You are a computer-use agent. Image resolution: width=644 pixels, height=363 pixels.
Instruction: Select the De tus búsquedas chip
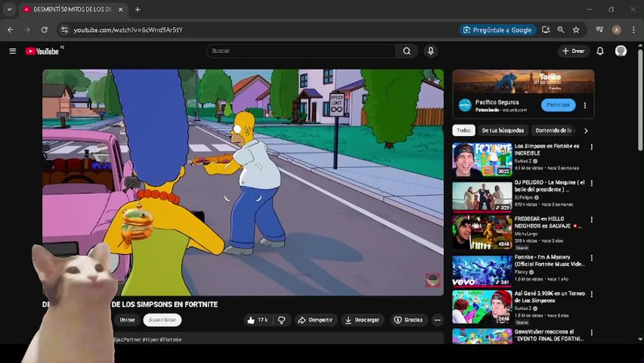pyautogui.click(x=503, y=131)
